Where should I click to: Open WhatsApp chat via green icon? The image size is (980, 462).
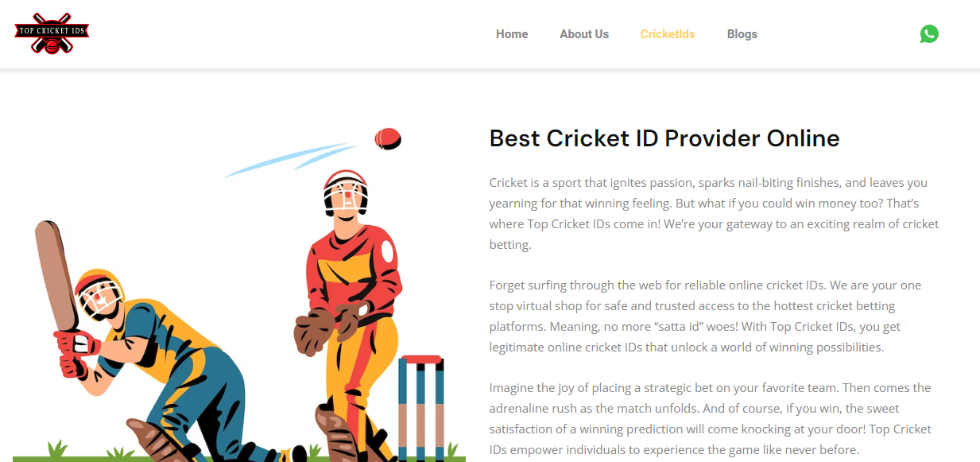coord(929,34)
